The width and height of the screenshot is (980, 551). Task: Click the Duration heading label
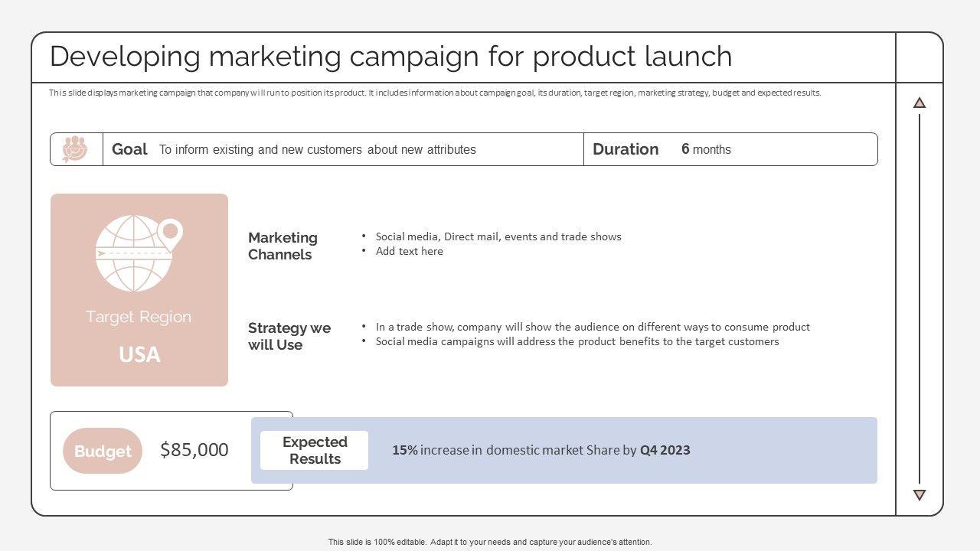point(626,149)
